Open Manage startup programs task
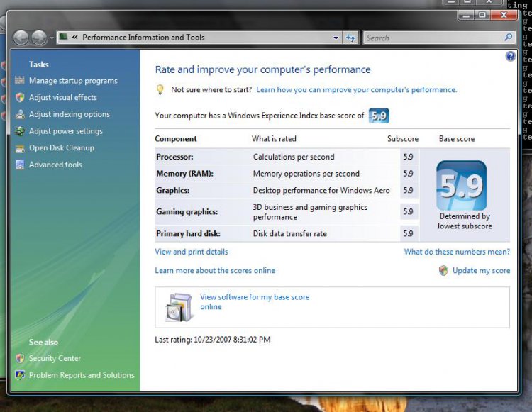 pyautogui.click(x=73, y=81)
